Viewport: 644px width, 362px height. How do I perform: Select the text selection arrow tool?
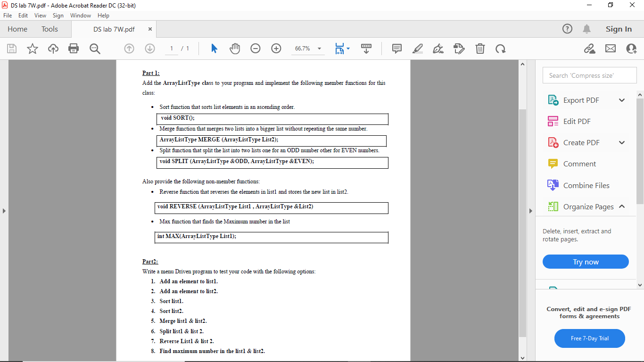[x=214, y=48]
